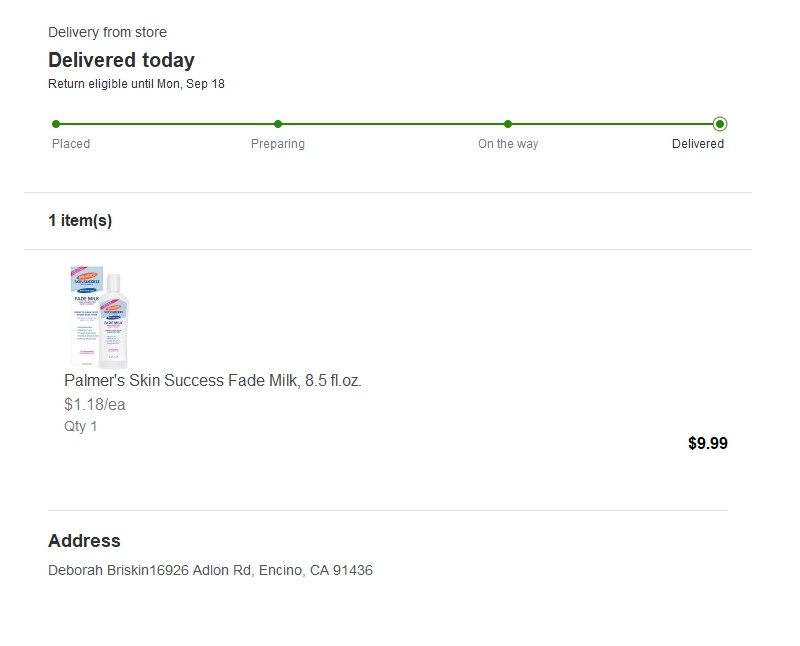Click the green order progress bar line
The width and height of the screenshot is (800, 646).
(x=390, y=124)
